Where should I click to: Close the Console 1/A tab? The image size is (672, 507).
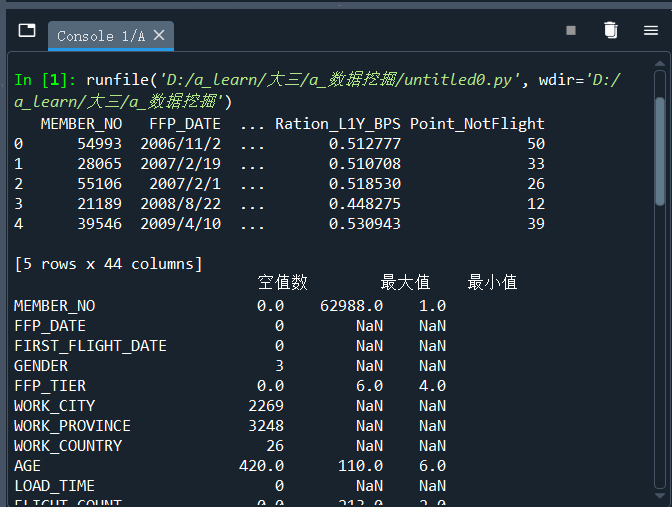(159, 35)
